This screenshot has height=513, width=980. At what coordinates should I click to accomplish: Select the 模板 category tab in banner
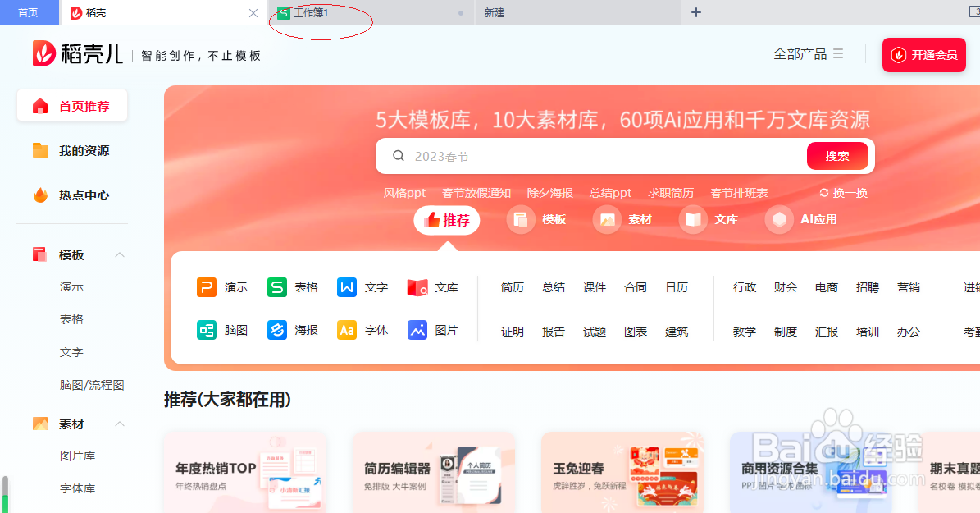coord(537,220)
